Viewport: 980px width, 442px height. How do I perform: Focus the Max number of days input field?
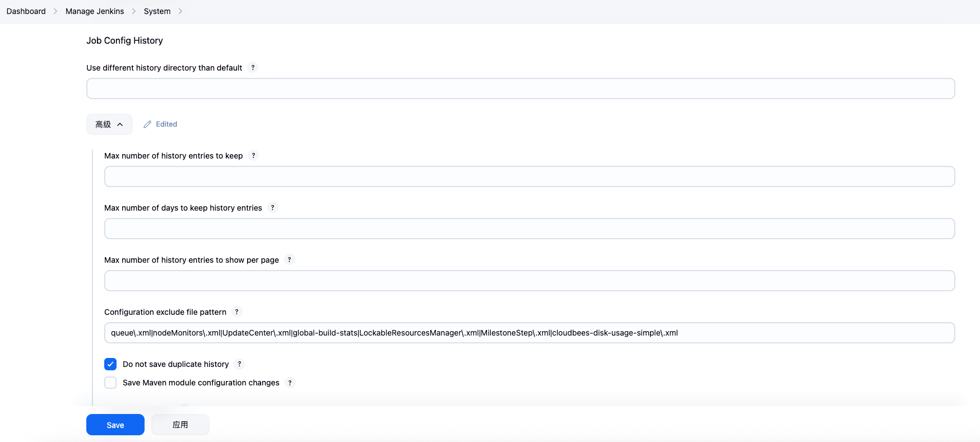[x=529, y=229]
